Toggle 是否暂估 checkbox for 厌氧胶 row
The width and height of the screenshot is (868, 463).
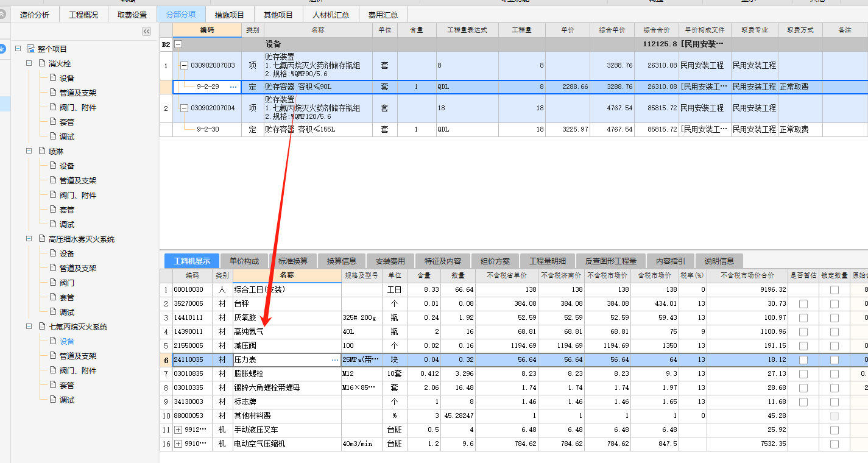(x=803, y=317)
